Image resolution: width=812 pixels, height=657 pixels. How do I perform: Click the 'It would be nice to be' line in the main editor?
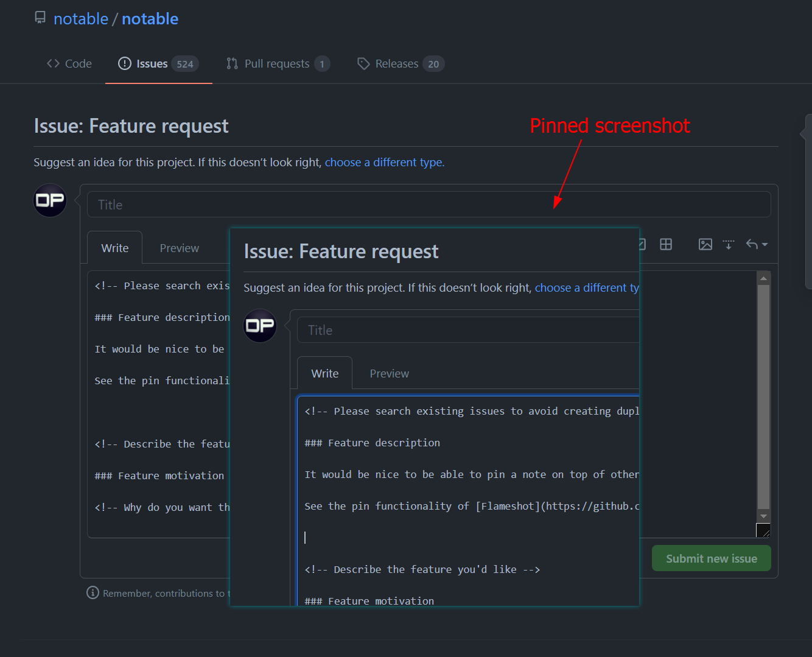point(159,349)
